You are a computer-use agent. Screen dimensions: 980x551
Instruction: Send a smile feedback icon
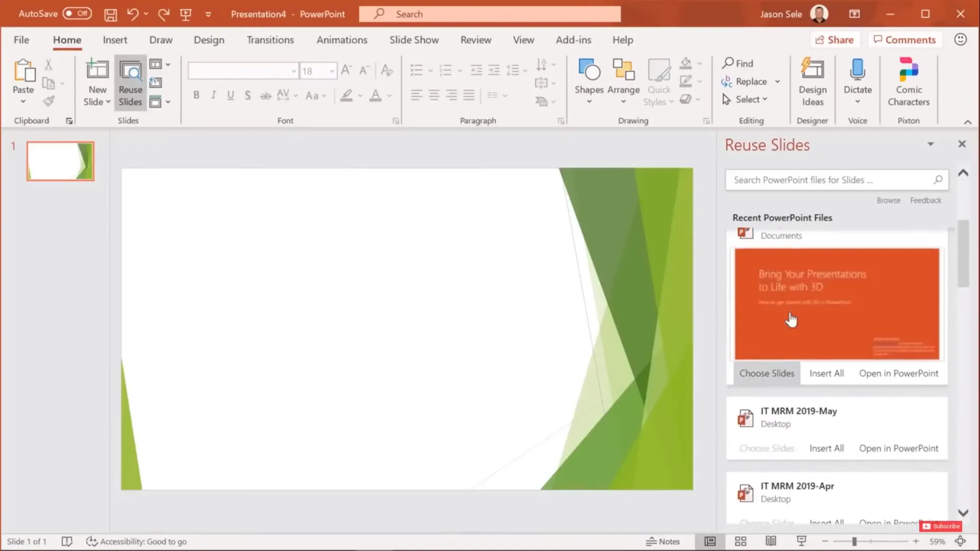961,39
